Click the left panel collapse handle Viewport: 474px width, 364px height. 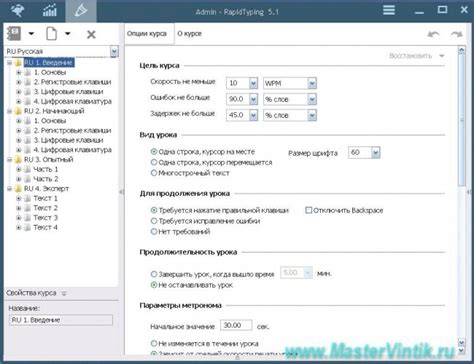pyautogui.click(x=121, y=192)
